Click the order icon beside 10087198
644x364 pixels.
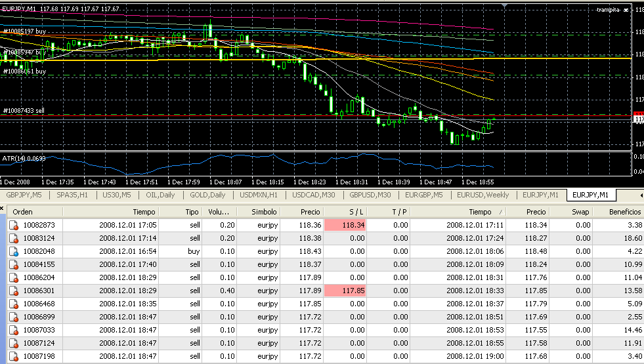[12, 356]
